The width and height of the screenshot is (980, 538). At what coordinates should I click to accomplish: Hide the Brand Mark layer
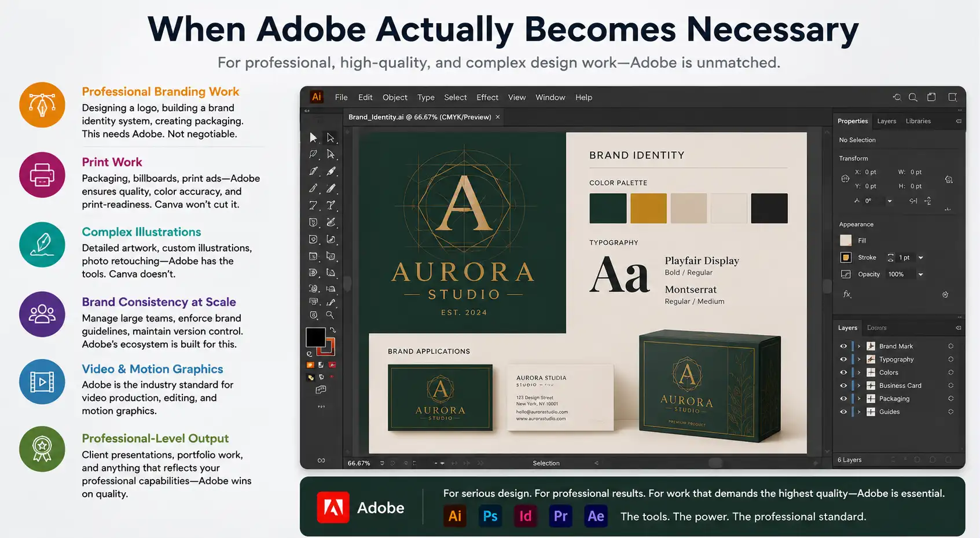pos(843,346)
